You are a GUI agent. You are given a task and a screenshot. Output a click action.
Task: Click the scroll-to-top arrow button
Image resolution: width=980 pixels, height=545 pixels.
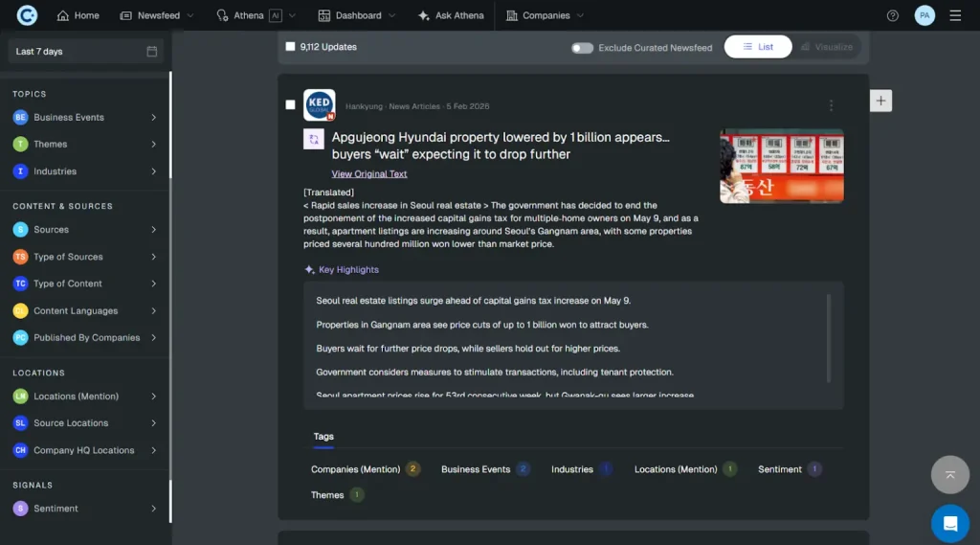[949, 474]
